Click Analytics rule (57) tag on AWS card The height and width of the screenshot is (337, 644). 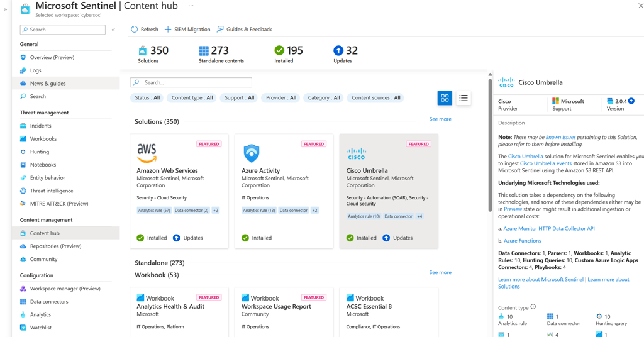click(x=154, y=210)
